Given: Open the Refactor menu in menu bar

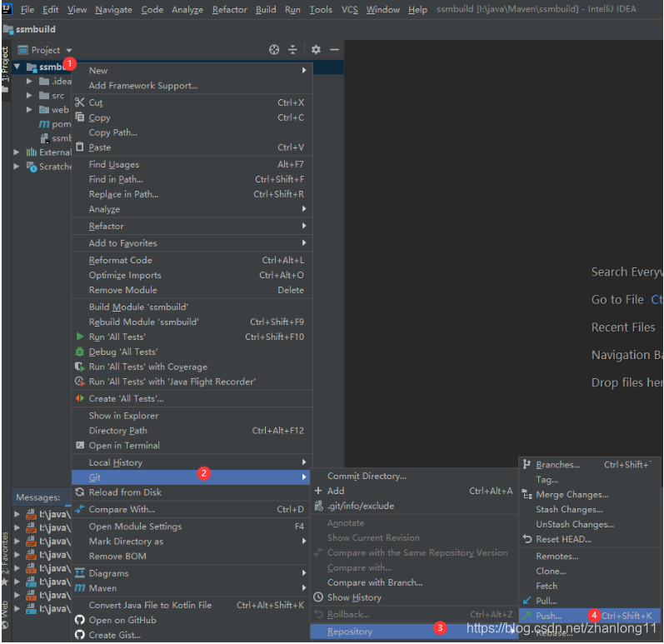Looking at the screenshot, I should pyautogui.click(x=229, y=9).
